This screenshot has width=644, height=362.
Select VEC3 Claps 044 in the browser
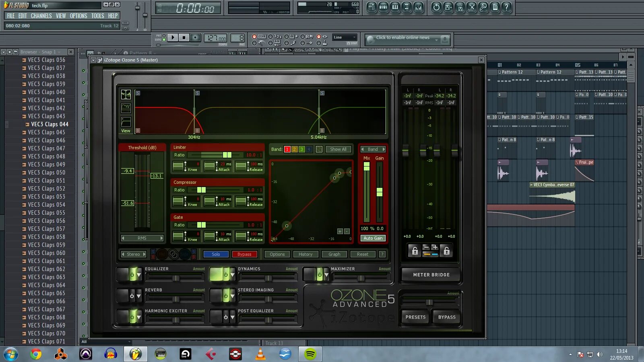point(50,124)
